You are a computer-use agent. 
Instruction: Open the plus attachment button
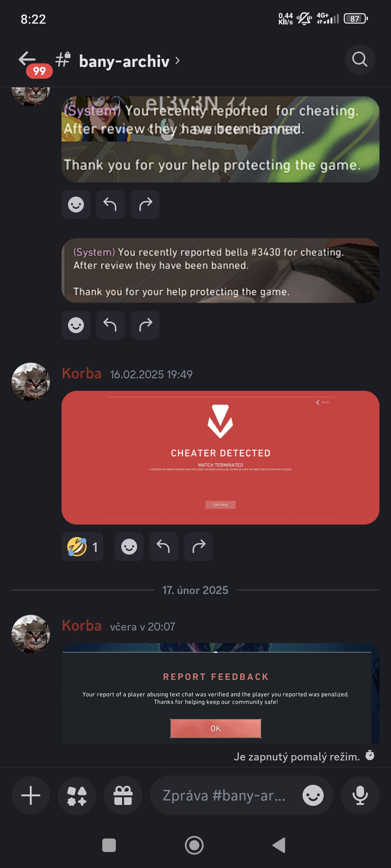(x=31, y=795)
